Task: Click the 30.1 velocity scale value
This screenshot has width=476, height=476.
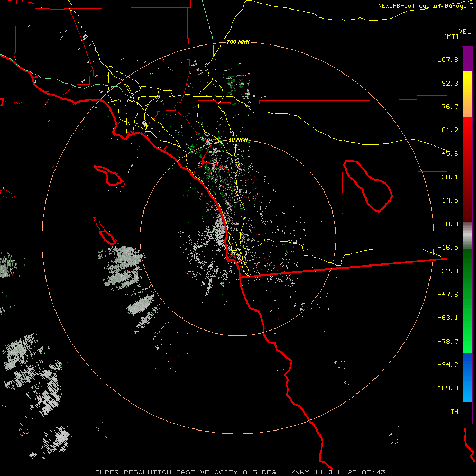Action: click(x=450, y=177)
